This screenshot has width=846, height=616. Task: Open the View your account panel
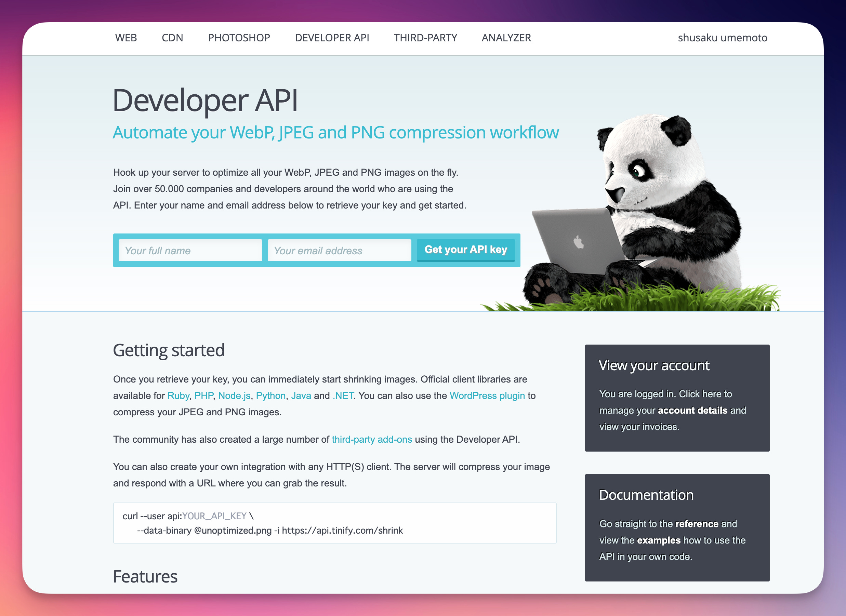click(677, 398)
